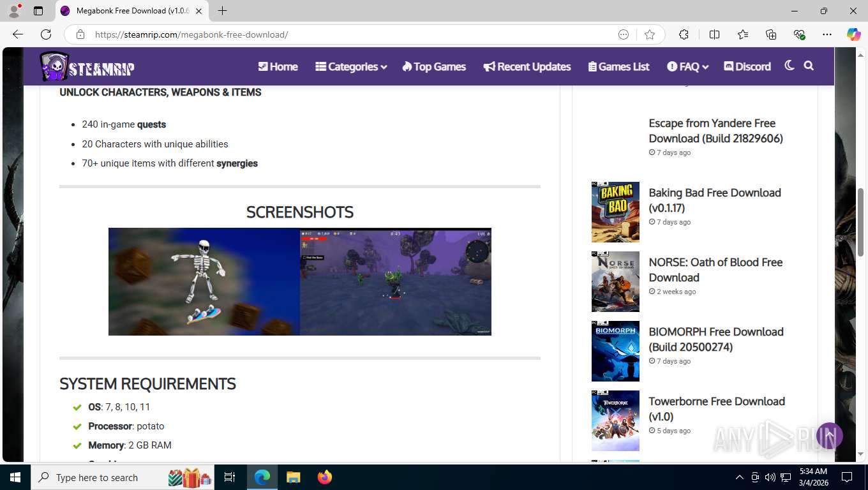Add page to favorites star icon
Screen dimensions: 868x490
pos(650,34)
